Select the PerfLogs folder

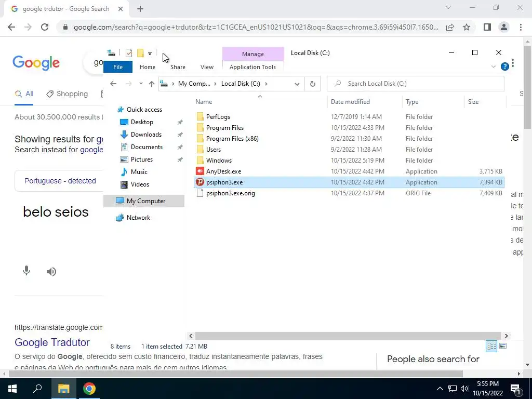[x=218, y=117]
